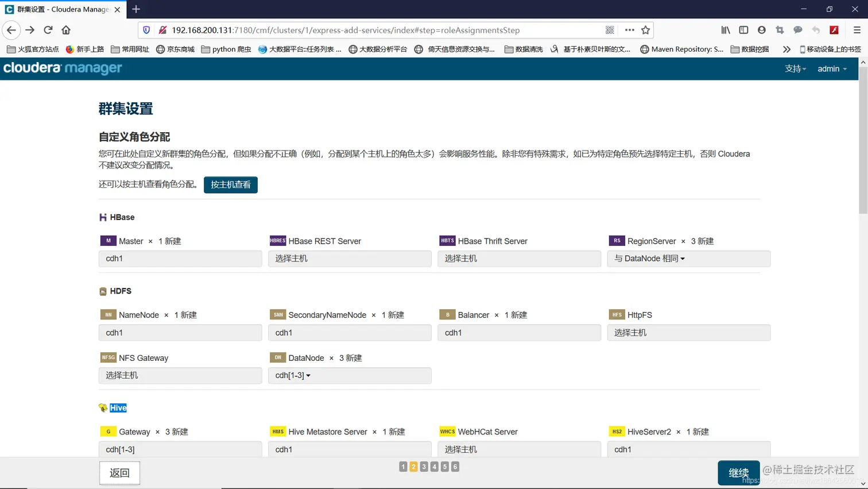Click the HBase service icon

[x=103, y=217]
